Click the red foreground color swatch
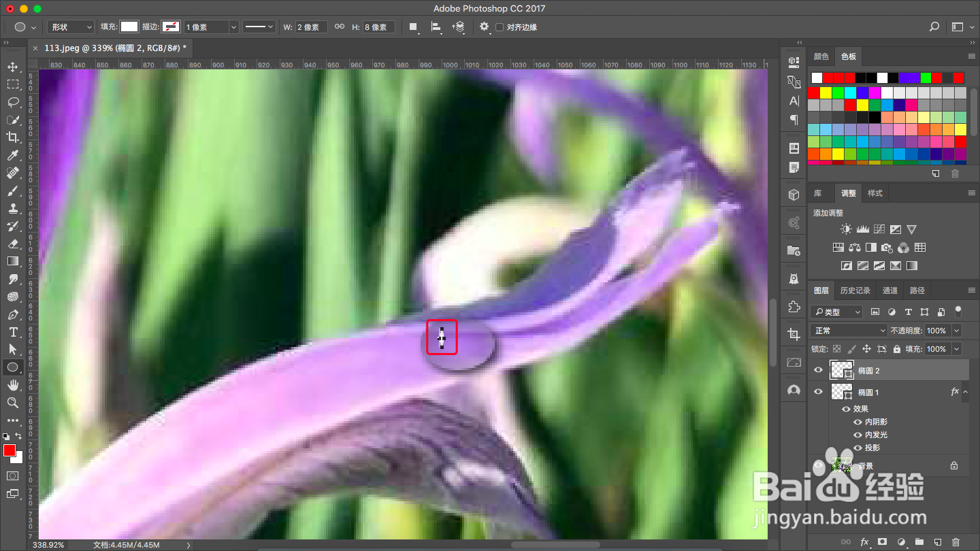The height and width of the screenshot is (551, 980). coord(10,450)
